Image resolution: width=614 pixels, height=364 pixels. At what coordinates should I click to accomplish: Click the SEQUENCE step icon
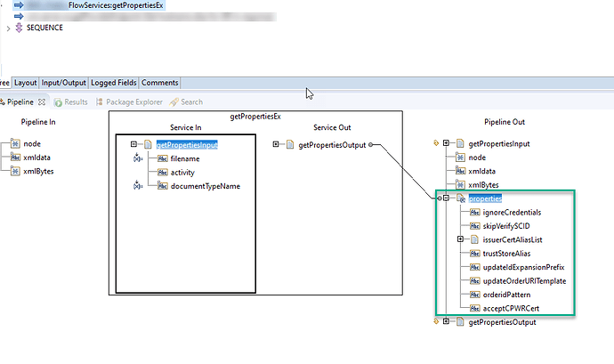tap(19, 28)
